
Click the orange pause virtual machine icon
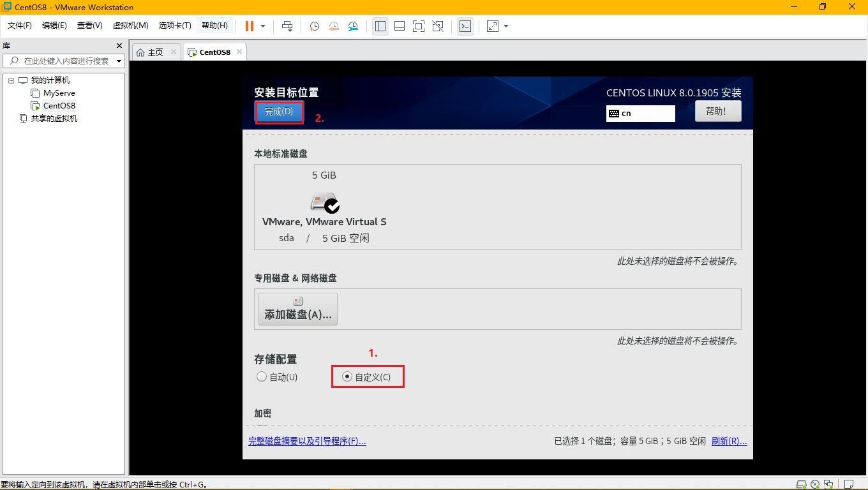[x=250, y=26]
